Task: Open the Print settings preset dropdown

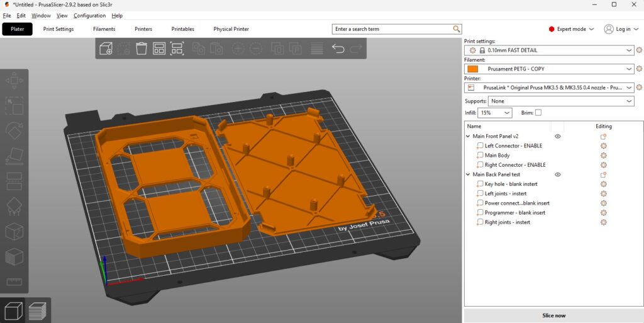Action: click(629, 50)
